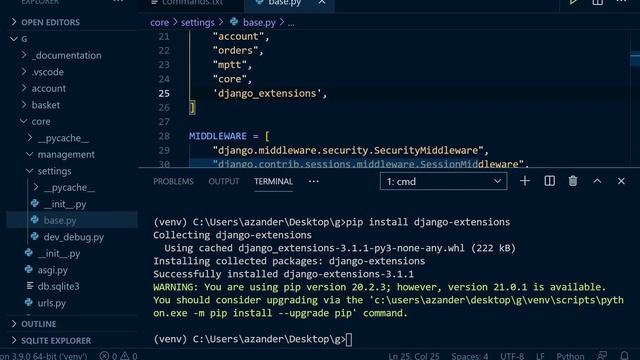Select the base.py editor tab
The width and height of the screenshot is (640, 360).
(284, 2)
